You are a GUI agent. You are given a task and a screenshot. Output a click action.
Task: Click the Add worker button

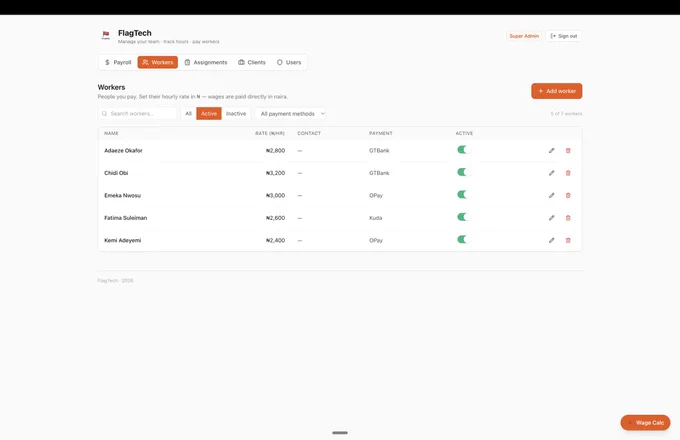[557, 91]
